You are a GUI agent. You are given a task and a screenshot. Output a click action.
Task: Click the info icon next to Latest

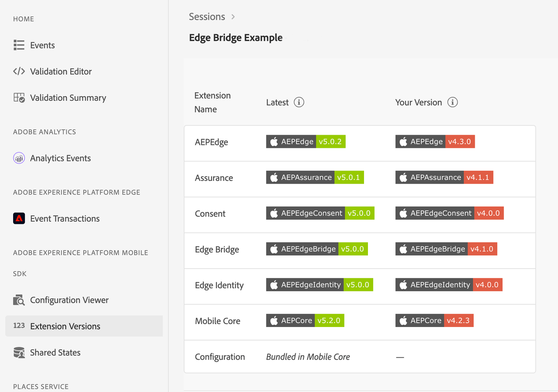[x=299, y=102]
